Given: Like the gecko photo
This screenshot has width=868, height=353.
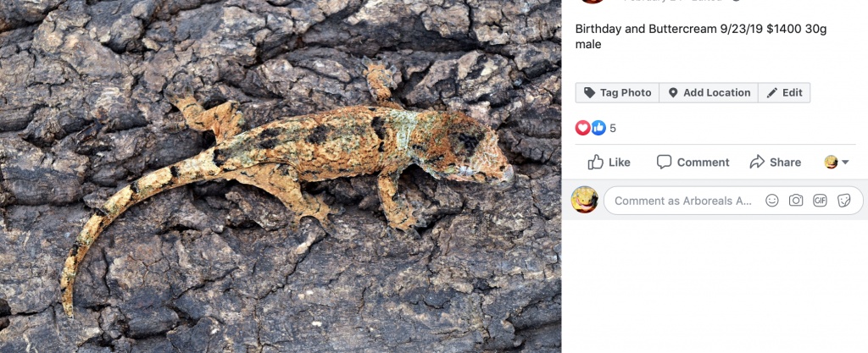Looking at the screenshot, I should click(609, 163).
